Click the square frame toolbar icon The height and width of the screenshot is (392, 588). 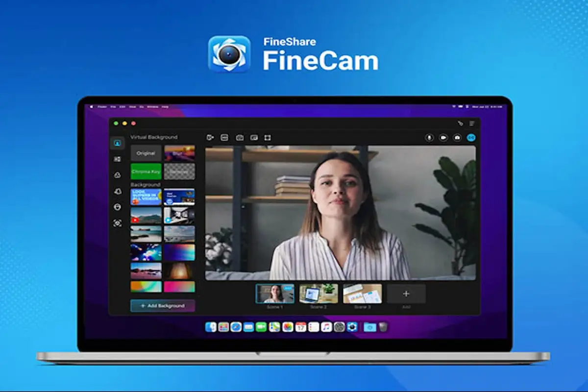click(x=268, y=138)
